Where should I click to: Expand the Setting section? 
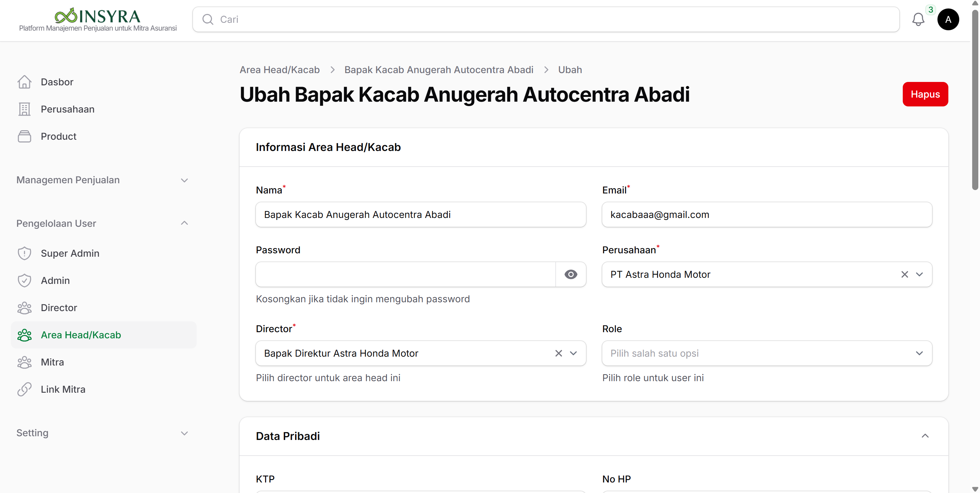coord(103,433)
